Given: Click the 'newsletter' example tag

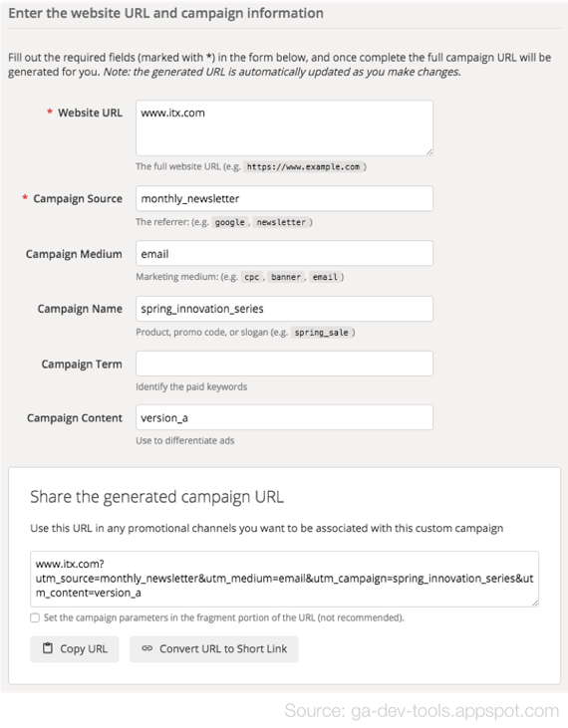Looking at the screenshot, I should pos(281,222).
